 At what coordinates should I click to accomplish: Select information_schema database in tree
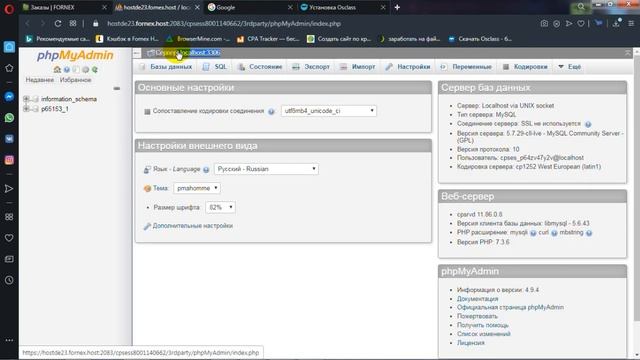coord(69,99)
